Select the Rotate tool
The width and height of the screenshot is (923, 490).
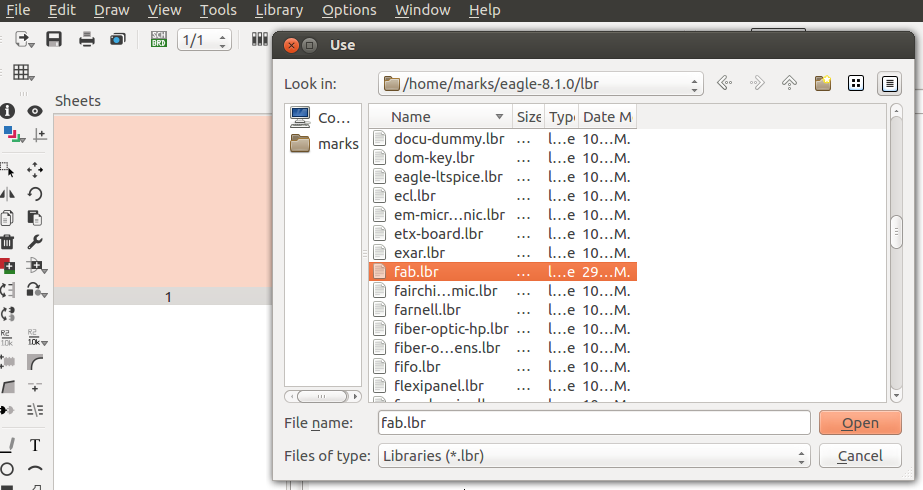(35, 194)
